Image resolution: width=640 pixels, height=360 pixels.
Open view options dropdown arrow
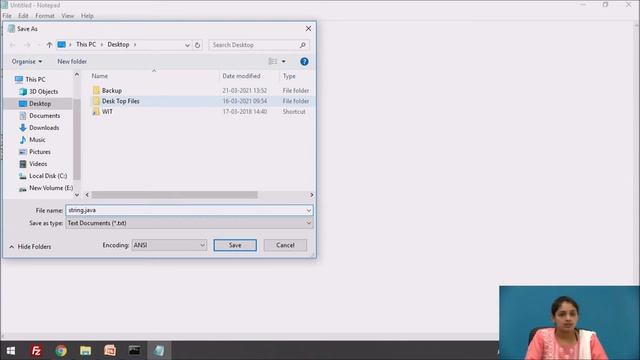pyautogui.click(x=284, y=62)
